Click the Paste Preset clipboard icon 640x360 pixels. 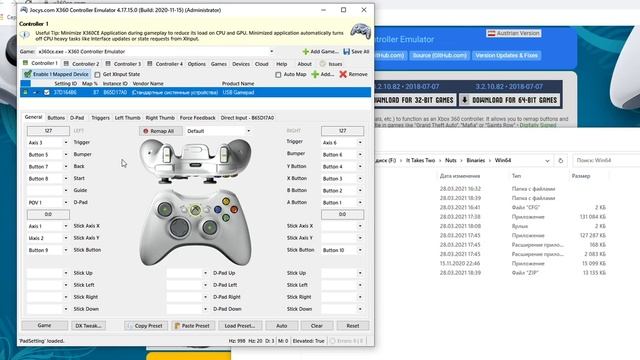[x=177, y=326]
